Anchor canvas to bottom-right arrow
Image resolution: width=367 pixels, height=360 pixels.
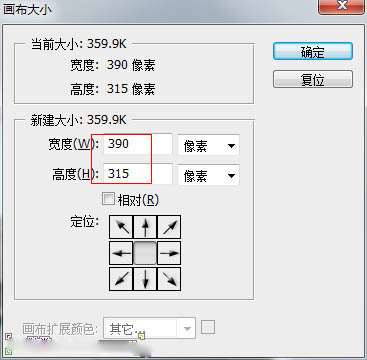click(169, 279)
